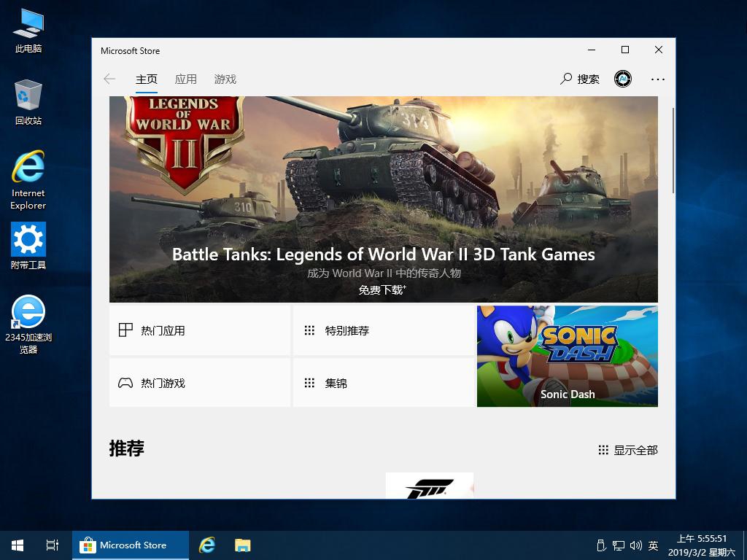Click the 推荐 section heading

pyautogui.click(x=126, y=448)
